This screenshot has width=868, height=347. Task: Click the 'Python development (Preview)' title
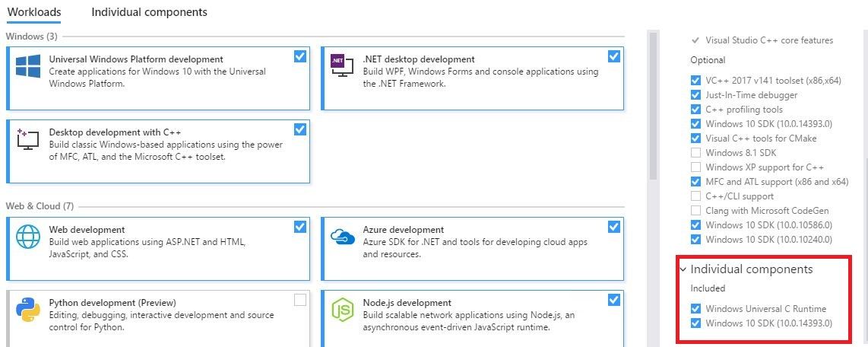pos(113,303)
